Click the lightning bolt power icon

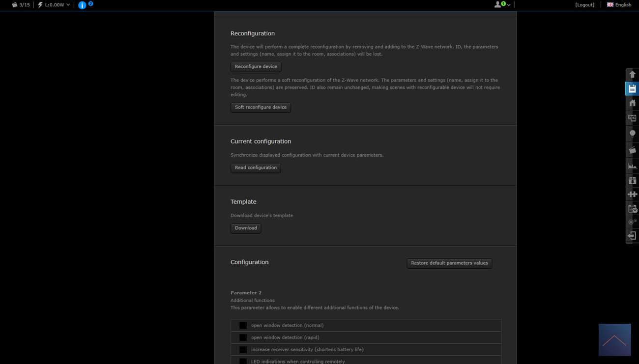(x=40, y=5)
